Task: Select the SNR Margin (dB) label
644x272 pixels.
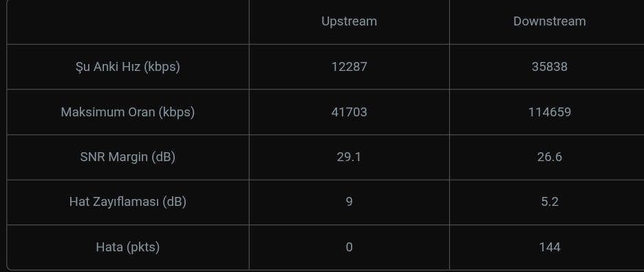Action: [128, 157]
